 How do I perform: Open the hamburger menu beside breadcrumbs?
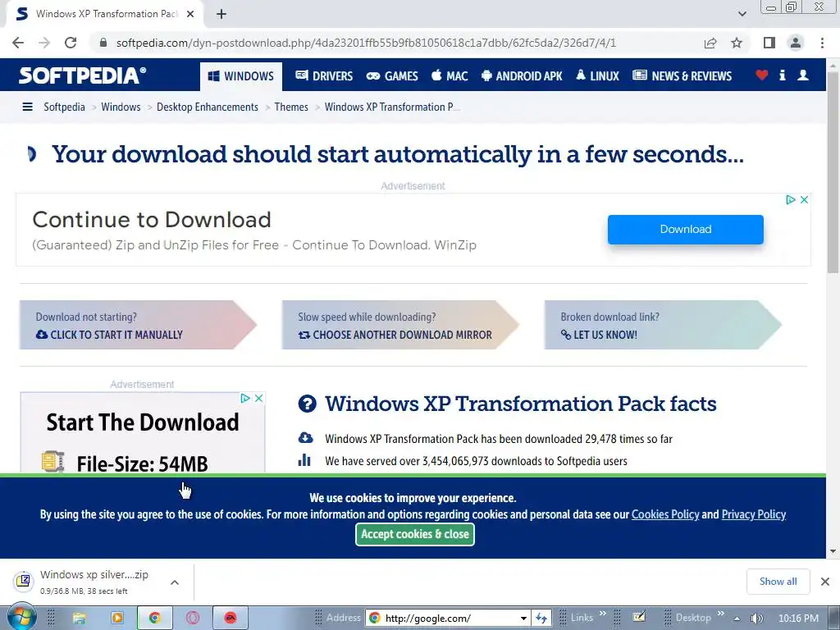pos(27,107)
